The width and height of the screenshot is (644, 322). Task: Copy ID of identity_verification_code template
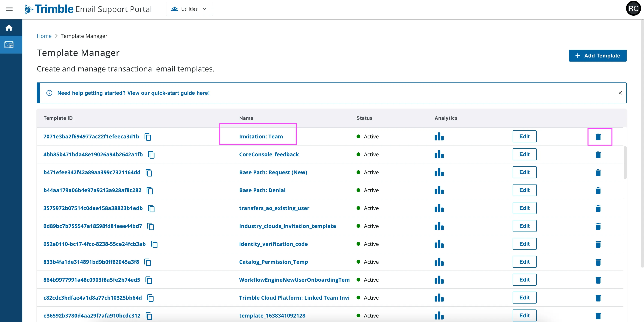click(x=154, y=244)
